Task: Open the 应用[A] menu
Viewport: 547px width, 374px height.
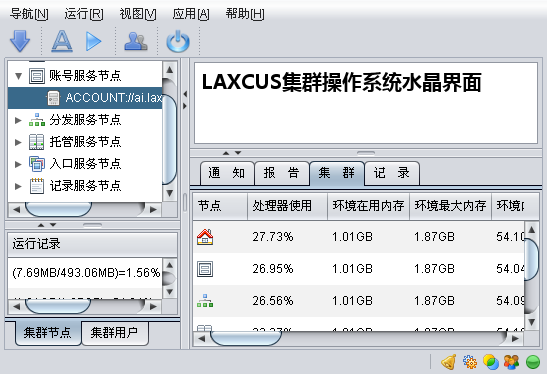Action: pyautogui.click(x=191, y=14)
